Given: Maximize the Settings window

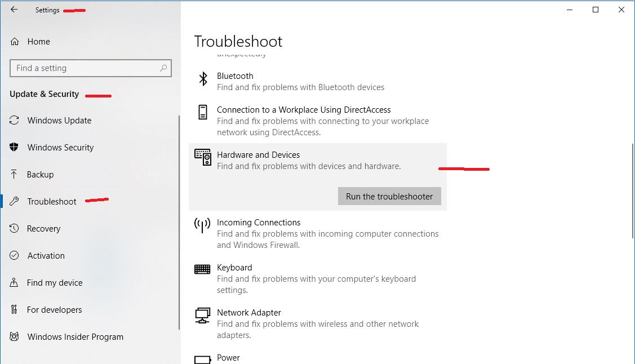Looking at the screenshot, I should [x=596, y=10].
